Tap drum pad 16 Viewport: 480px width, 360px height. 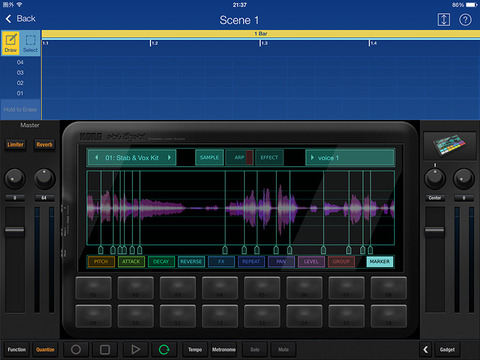389,316
